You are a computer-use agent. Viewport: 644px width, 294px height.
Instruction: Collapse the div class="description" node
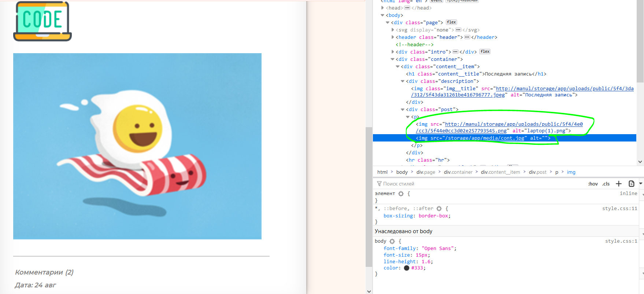403,81
